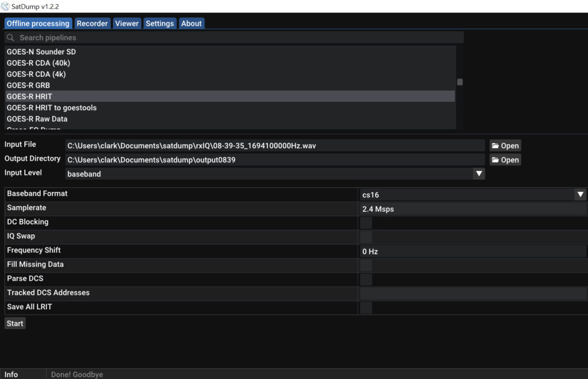The height and width of the screenshot is (379, 588).
Task: Open folder browser for Input File
Action: 505,146
